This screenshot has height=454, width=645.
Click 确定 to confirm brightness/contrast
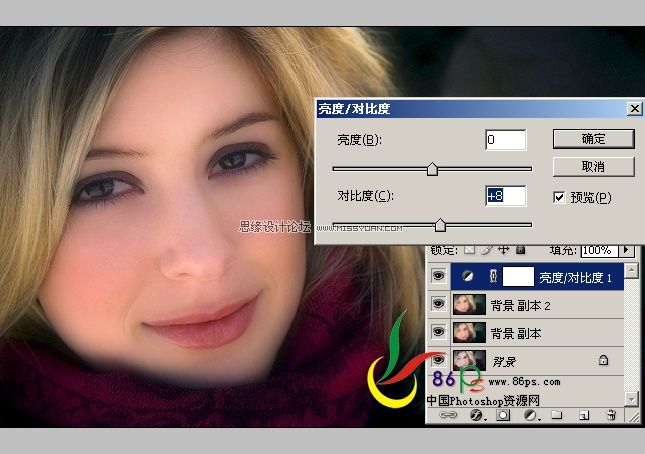[593, 139]
